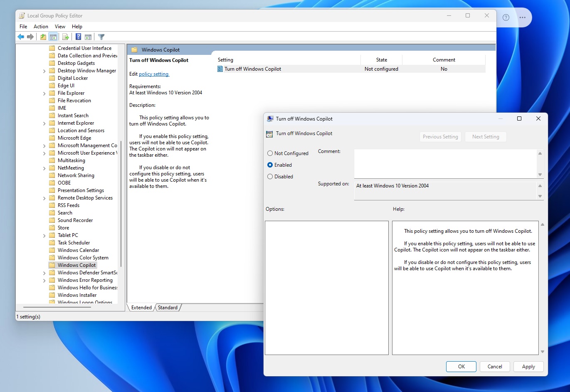
Task: Toggle the console tree visibility toolbar icon
Action: coord(53,37)
